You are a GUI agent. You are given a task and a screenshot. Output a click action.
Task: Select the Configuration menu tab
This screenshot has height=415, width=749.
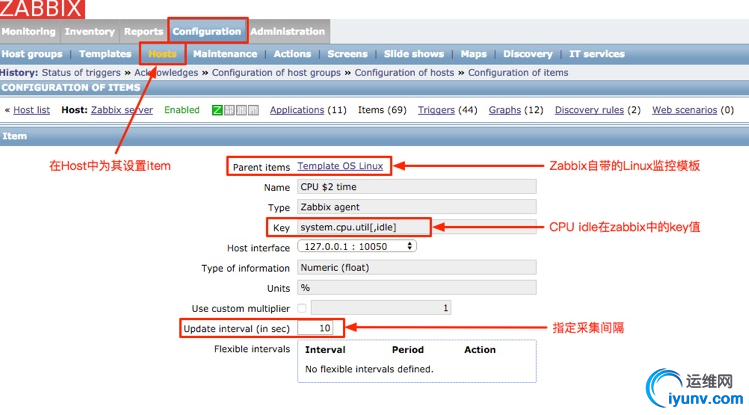tap(207, 32)
